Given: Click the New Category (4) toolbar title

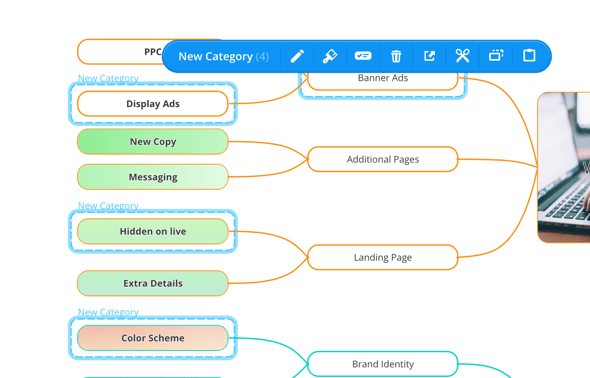Looking at the screenshot, I should point(224,56).
